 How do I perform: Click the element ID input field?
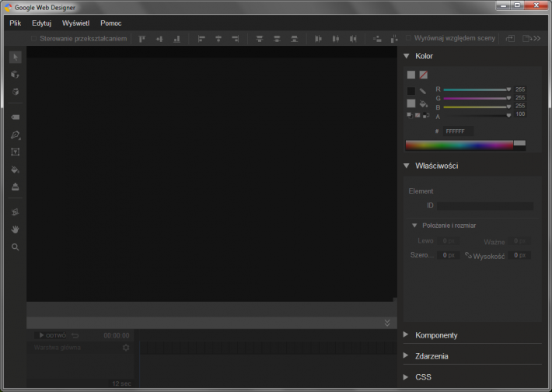485,205
